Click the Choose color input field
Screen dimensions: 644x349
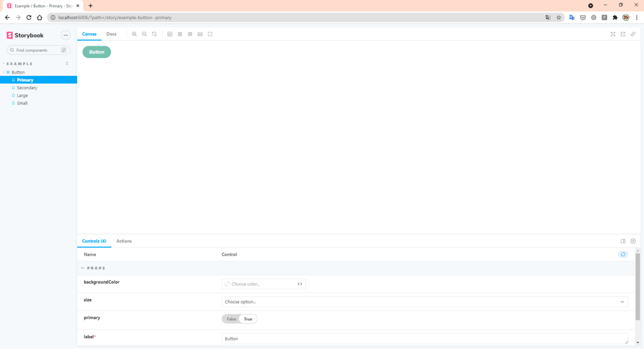(264, 284)
